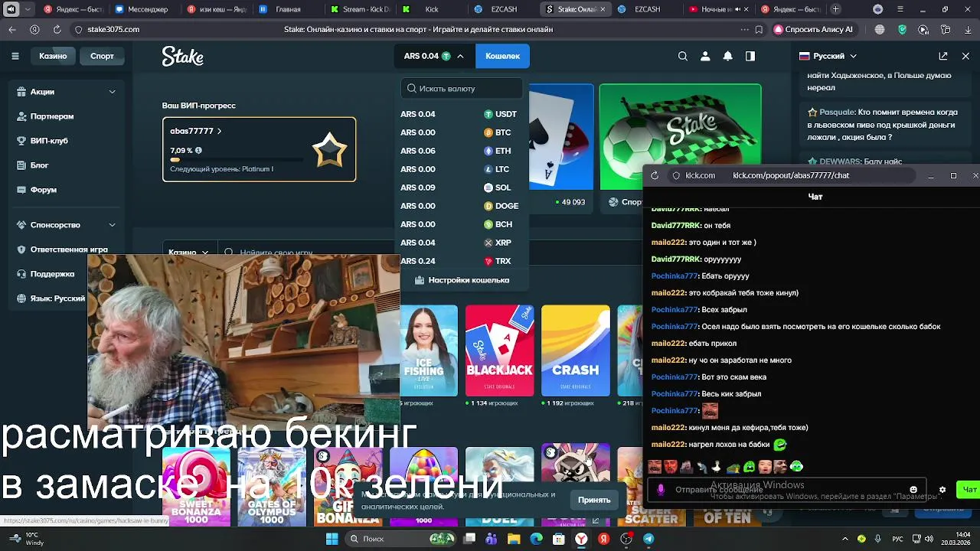Click the Stake search magnifier icon
980x551 pixels.
pyautogui.click(x=683, y=56)
